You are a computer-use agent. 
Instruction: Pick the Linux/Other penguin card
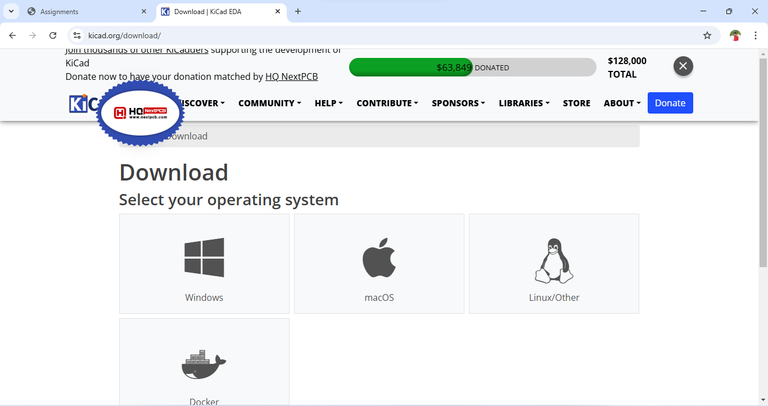tap(554, 263)
